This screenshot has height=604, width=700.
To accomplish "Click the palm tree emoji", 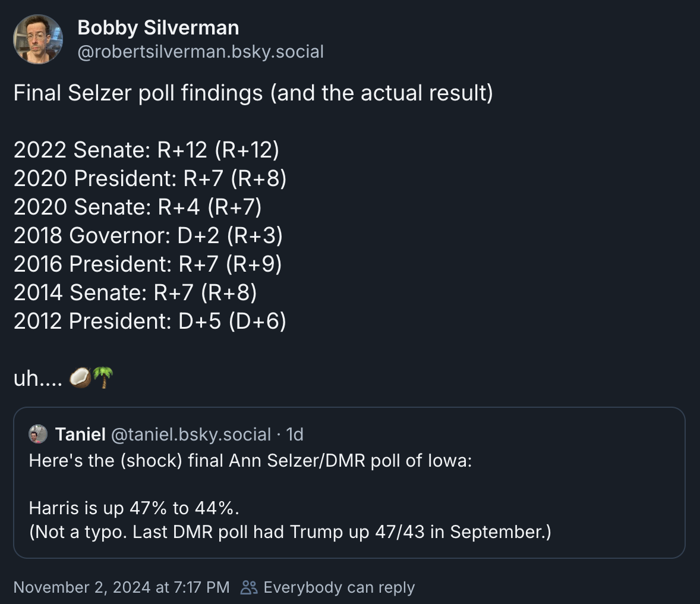I will click(x=103, y=378).
